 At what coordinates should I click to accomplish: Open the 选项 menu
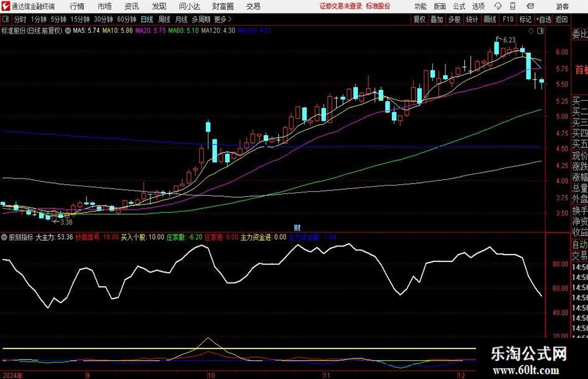point(478,6)
